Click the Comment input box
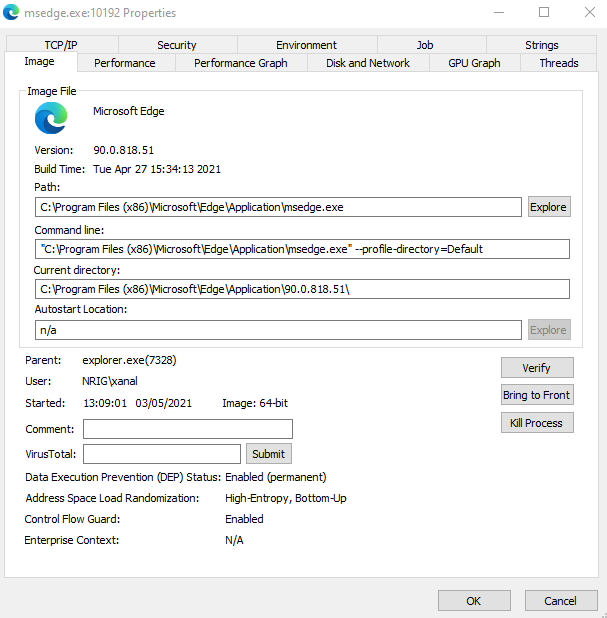The height and width of the screenshot is (618, 607). pos(188,429)
